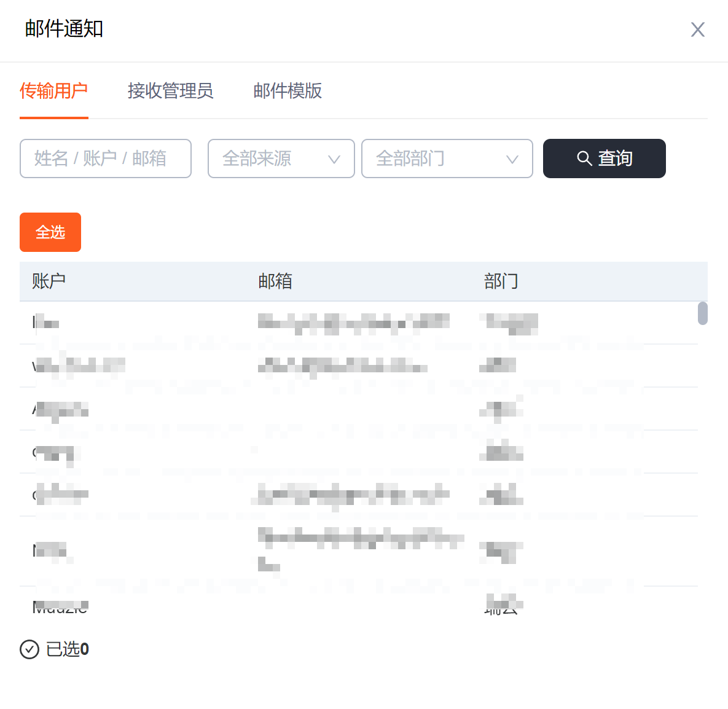Click the 邮箱 column header
This screenshot has height=709, width=728.
(x=275, y=281)
